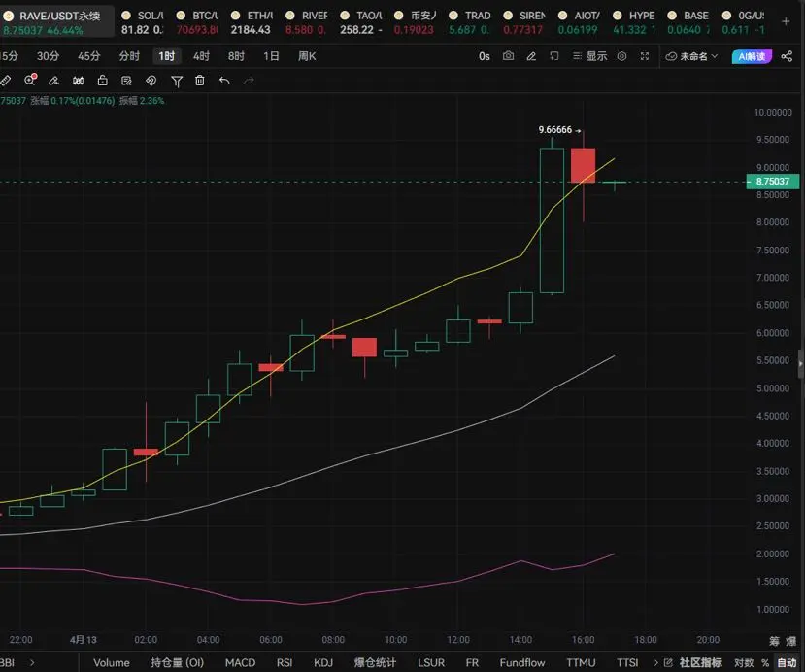
Task: Open the BTC symbol tab
Action: 198,22
